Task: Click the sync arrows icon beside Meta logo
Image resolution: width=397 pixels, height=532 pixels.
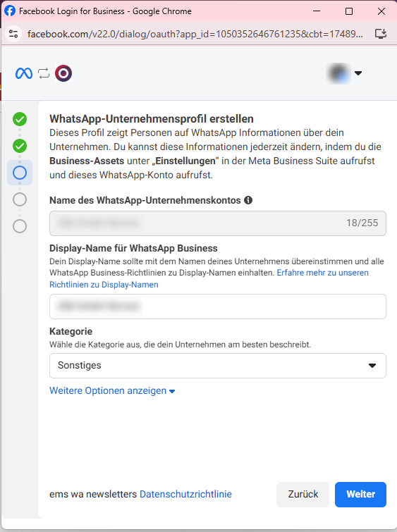Action: (x=44, y=73)
